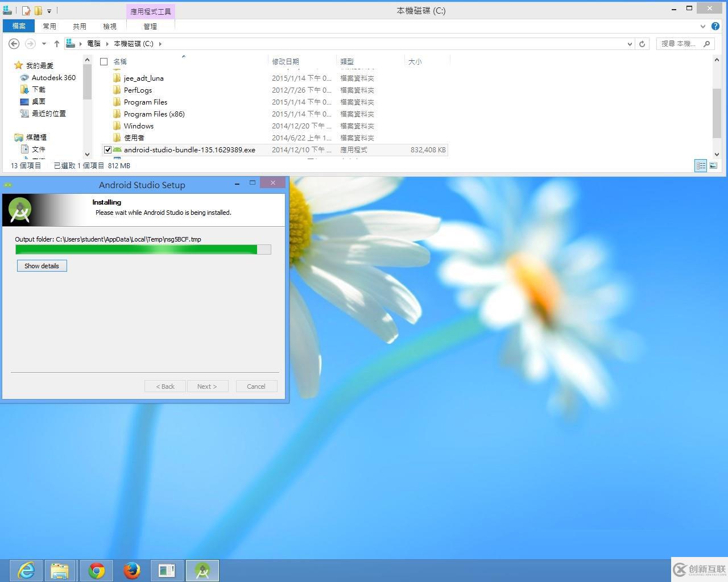Click the sidebar scrollbar down arrow
The height and width of the screenshot is (582, 728).
87,154
